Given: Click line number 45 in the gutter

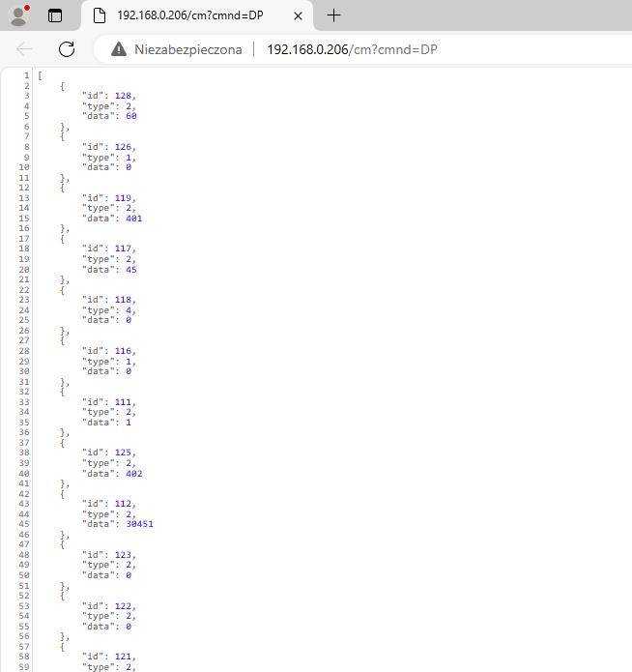Looking at the screenshot, I should pyautogui.click(x=24, y=524).
